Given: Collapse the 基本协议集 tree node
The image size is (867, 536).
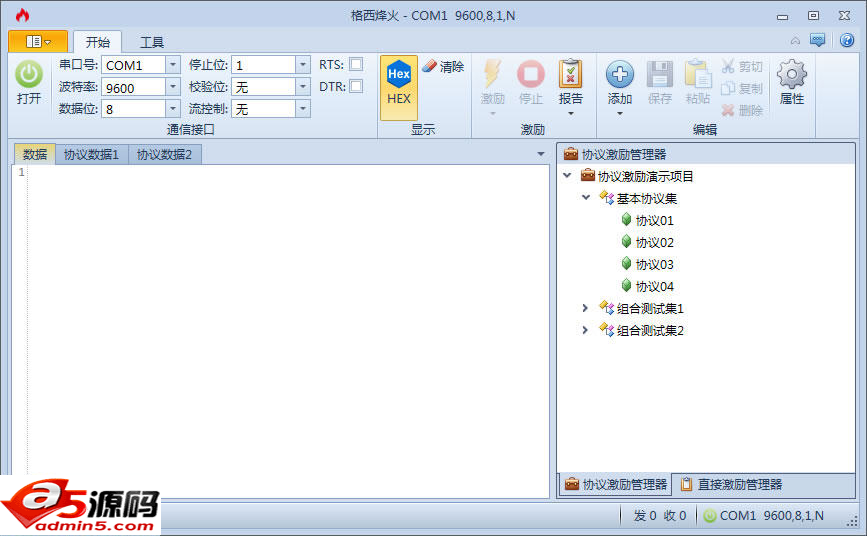Looking at the screenshot, I should (x=586, y=197).
